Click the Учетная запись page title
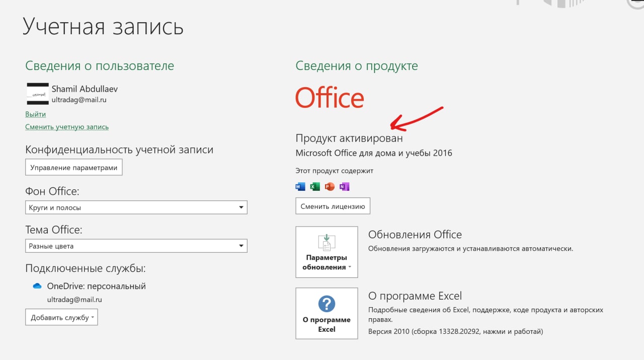Image resolution: width=644 pixels, height=360 pixels. click(x=103, y=27)
